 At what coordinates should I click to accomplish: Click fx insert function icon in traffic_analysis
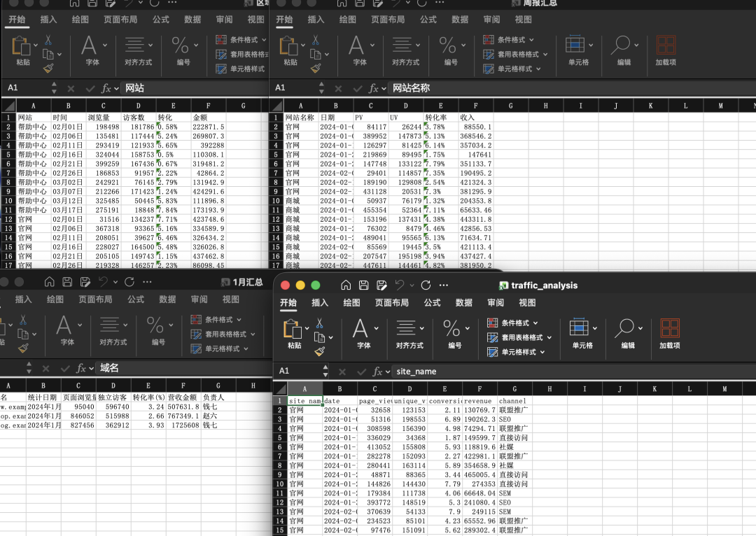(377, 372)
